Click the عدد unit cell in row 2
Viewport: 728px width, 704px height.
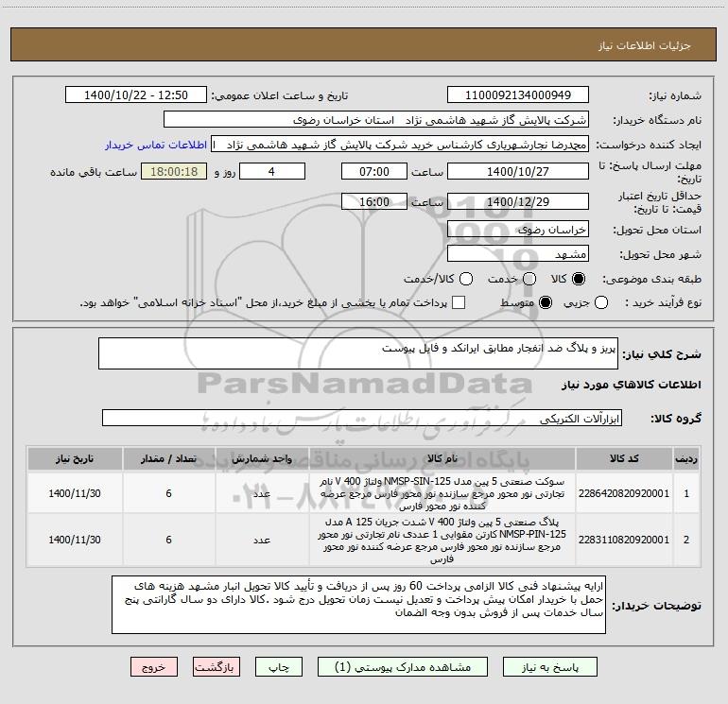(x=262, y=541)
